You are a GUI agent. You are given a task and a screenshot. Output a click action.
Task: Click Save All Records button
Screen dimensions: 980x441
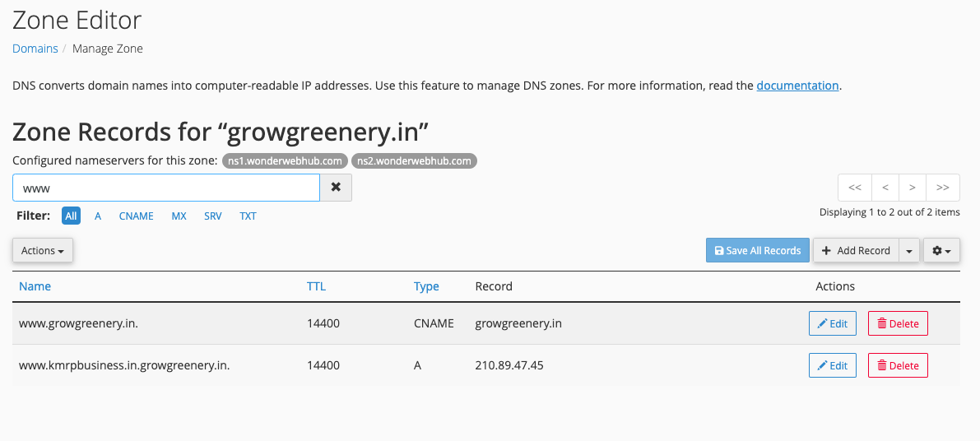(x=757, y=251)
